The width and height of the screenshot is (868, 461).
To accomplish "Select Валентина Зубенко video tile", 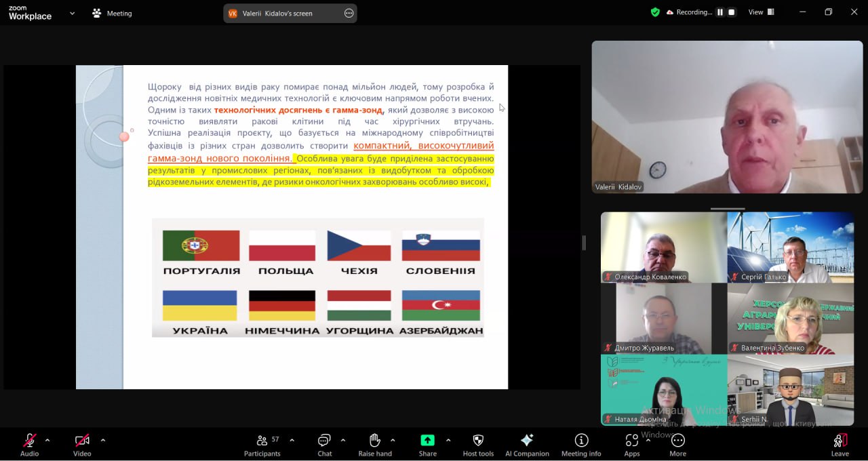I will (791, 318).
